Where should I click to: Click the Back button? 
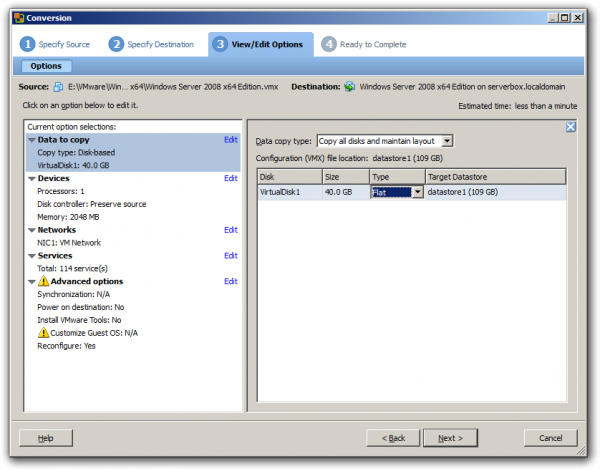393,438
